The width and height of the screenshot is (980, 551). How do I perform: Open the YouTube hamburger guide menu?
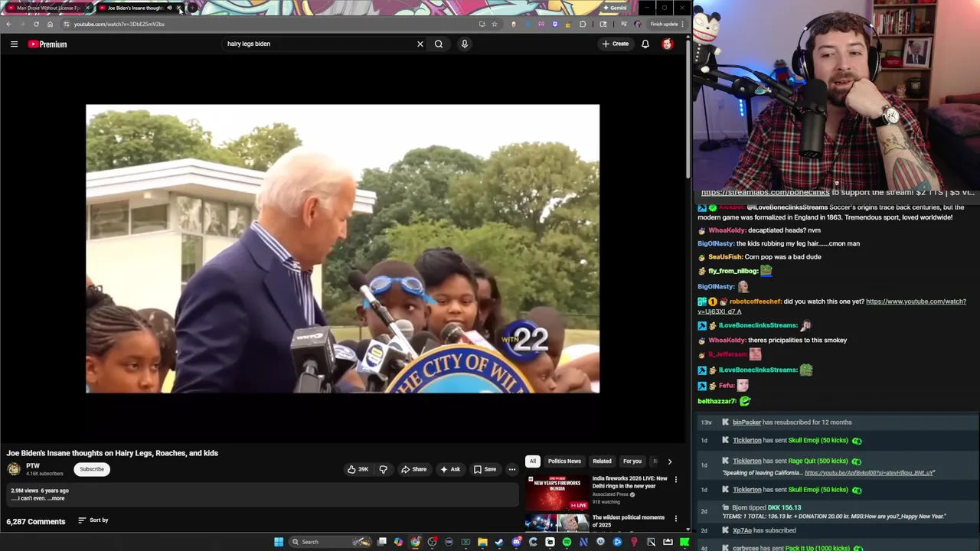(14, 44)
